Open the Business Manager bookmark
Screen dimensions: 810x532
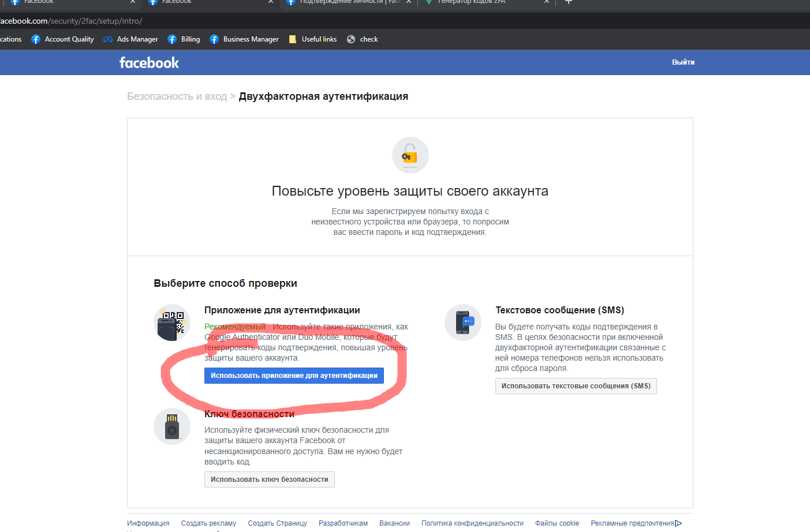(244, 39)
